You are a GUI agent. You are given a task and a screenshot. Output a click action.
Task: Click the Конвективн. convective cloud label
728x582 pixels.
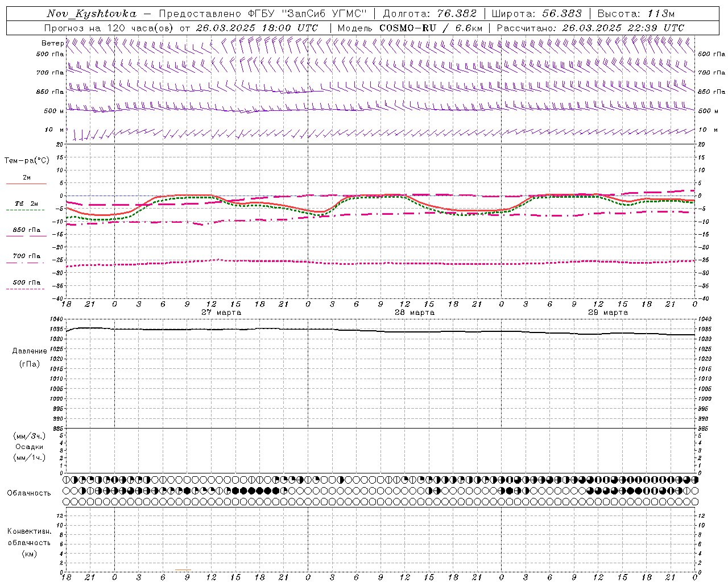pos(30,531)
